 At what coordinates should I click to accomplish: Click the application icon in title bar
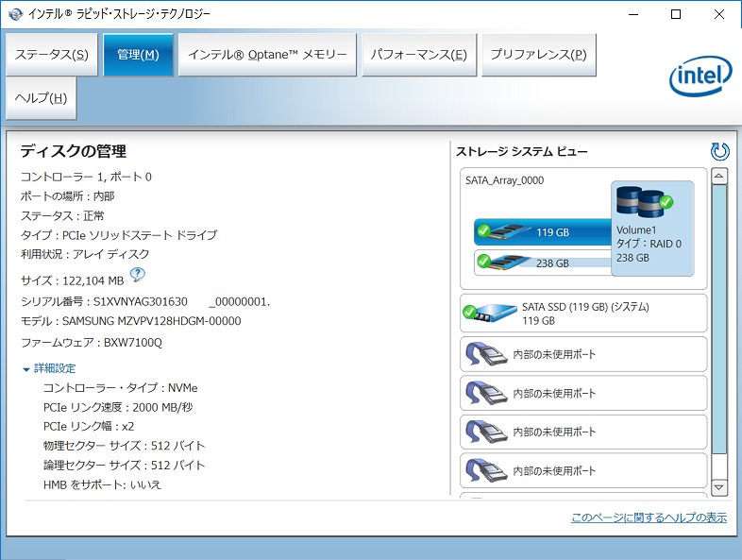(15, 14)
